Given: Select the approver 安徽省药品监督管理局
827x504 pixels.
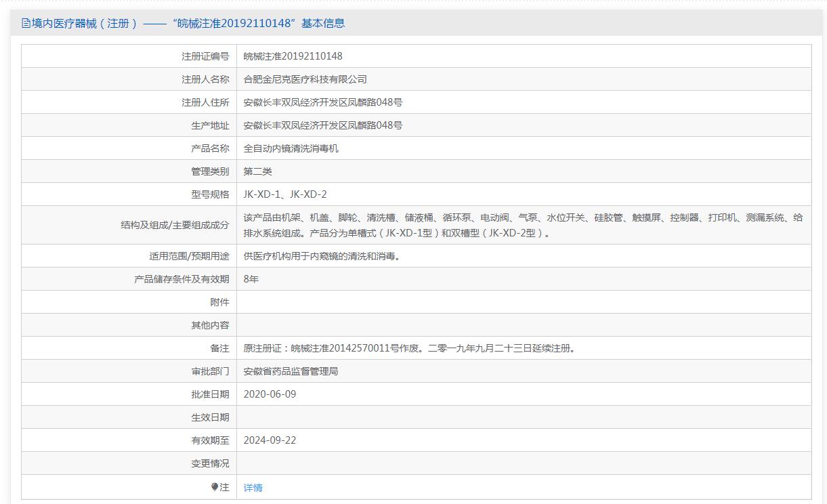Looking at the screenshot, I should click(291, 371).
